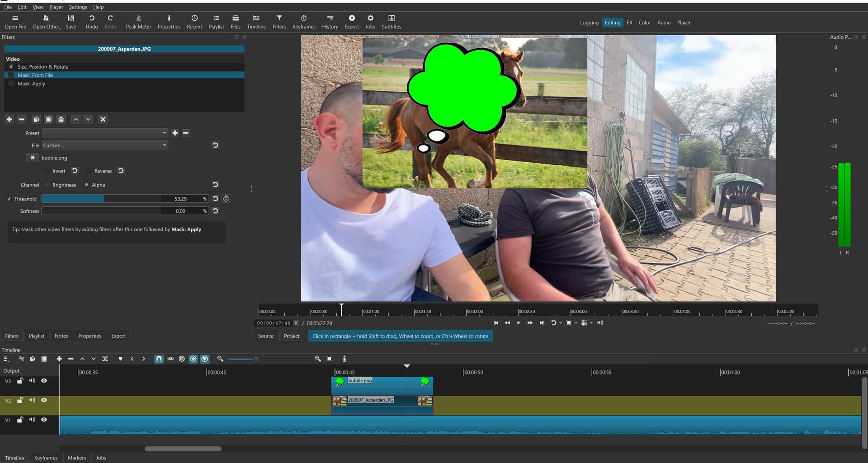Viewport: 868px width, 463px height.
Task: Open the Keyframes panel from toolbar
Action: (x=303, y=21)
